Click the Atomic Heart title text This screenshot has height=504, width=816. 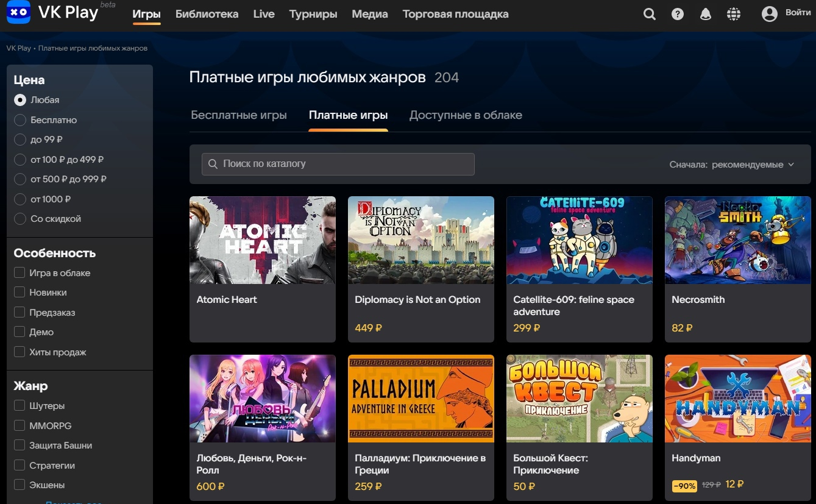click(x=227, y=300)
